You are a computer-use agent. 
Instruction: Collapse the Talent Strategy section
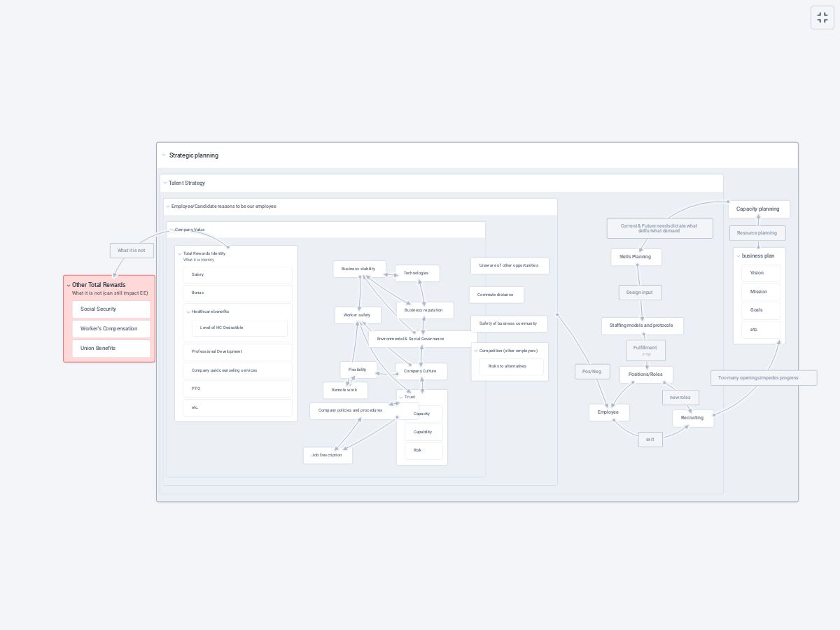coord(165,183)
